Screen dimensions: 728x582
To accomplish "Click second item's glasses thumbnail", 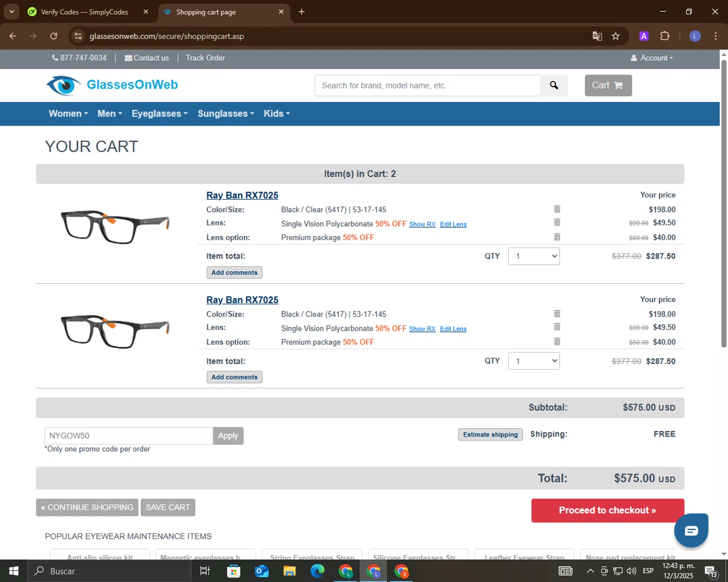I will coord(115,332).
